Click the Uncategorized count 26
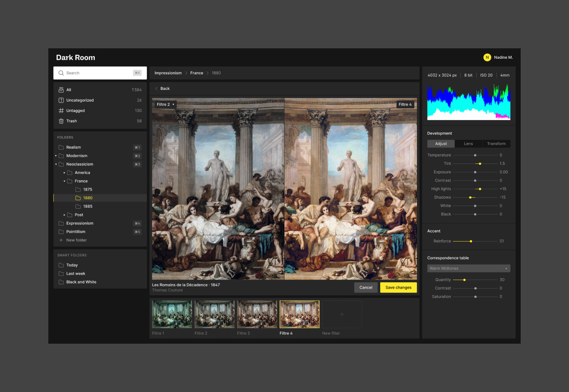 139,100
